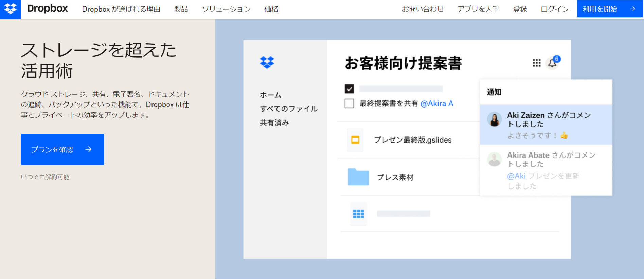Open プレゼン最終版.gslides file
Image resolution: width=644 pixels, height=279 pixels.
click(x=413, y=140)
